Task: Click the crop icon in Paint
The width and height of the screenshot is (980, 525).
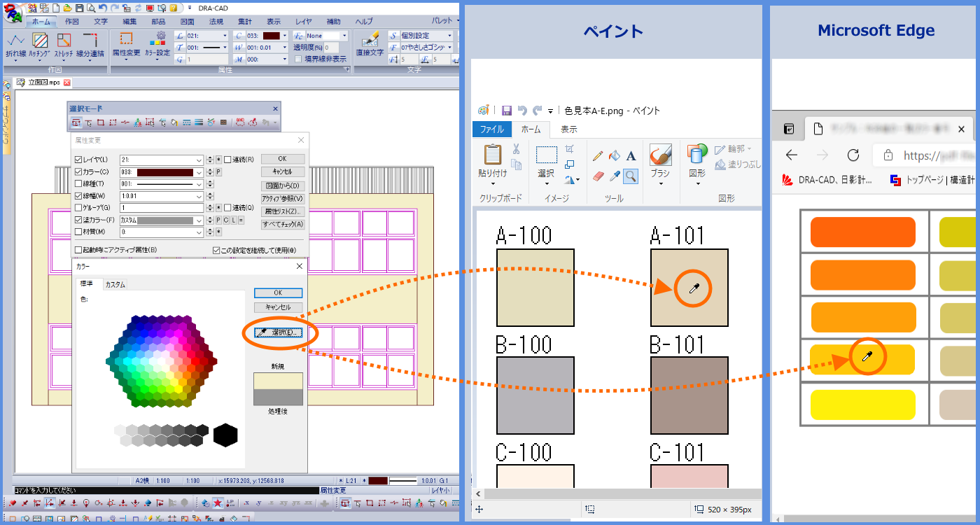Action: pyautogui.click(x=570, y=148)
